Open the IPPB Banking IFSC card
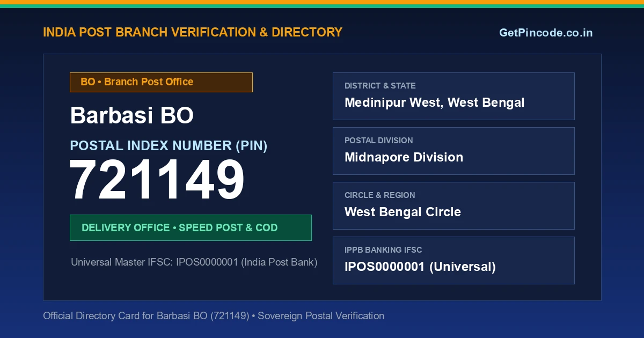 453,260
